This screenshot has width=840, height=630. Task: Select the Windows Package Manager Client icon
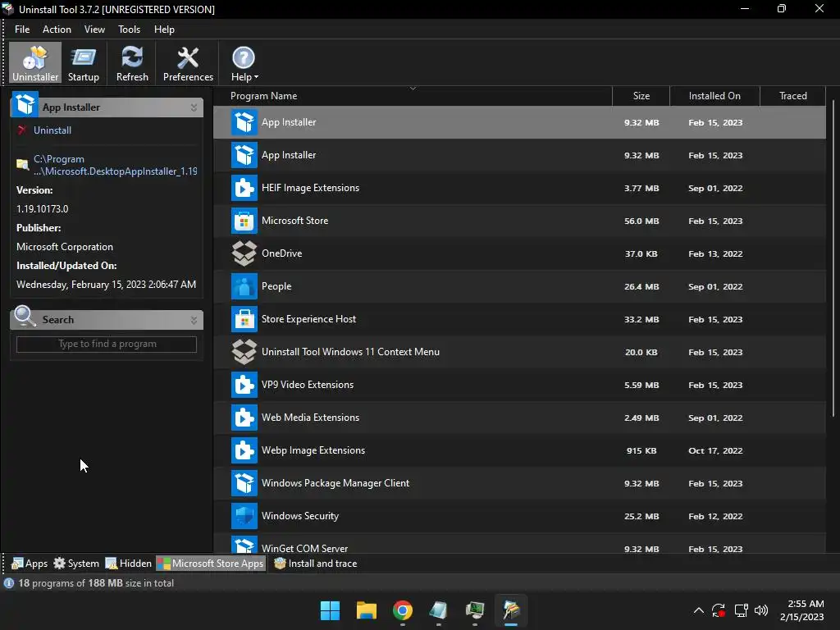[x=244, y=483]
